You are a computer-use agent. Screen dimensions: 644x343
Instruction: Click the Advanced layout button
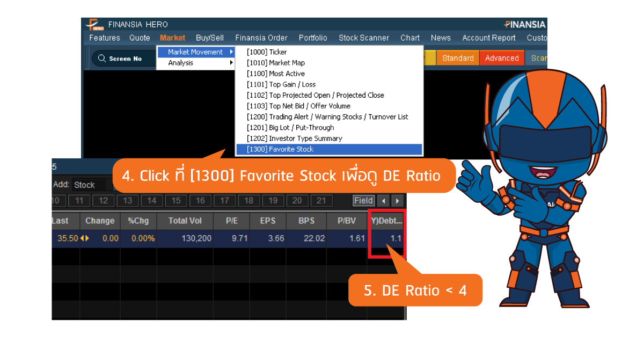pyautogui.click(x=502, y=58)
